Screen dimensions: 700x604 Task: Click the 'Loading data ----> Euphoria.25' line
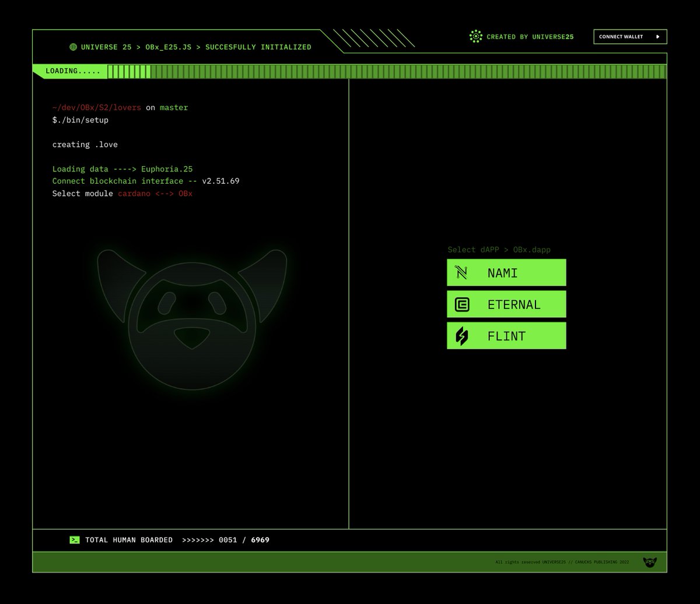[123, 169]
